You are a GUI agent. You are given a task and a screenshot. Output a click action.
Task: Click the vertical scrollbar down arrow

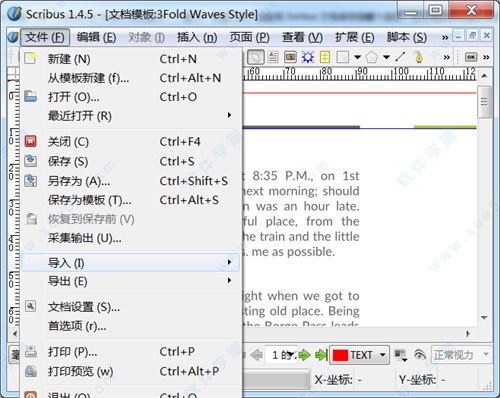pyautogui.click(x=484, y=318)
